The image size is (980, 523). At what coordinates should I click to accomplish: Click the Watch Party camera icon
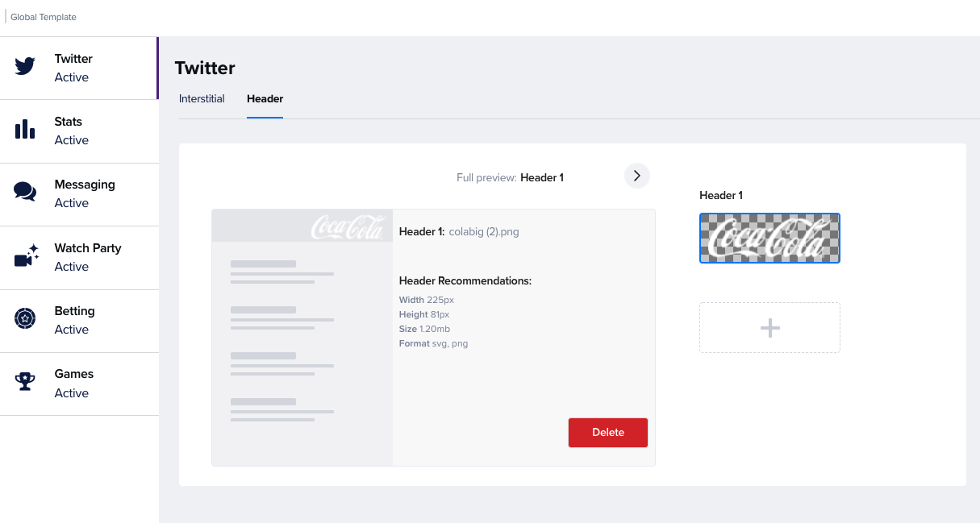pyautogui.click(x=27, y=255)
